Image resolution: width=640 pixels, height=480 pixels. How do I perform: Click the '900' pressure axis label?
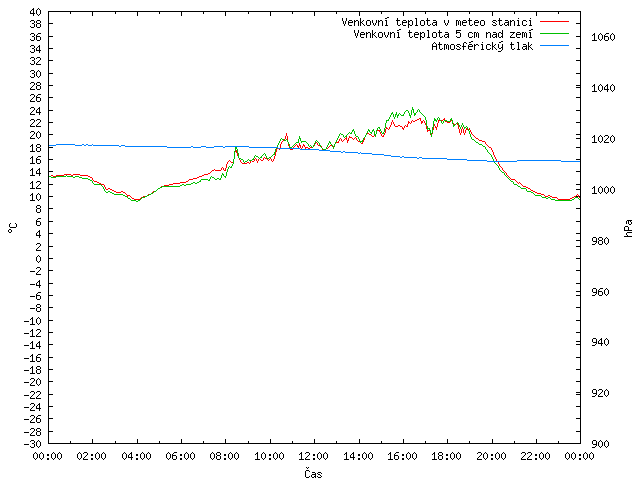click(x=600, y=444)
